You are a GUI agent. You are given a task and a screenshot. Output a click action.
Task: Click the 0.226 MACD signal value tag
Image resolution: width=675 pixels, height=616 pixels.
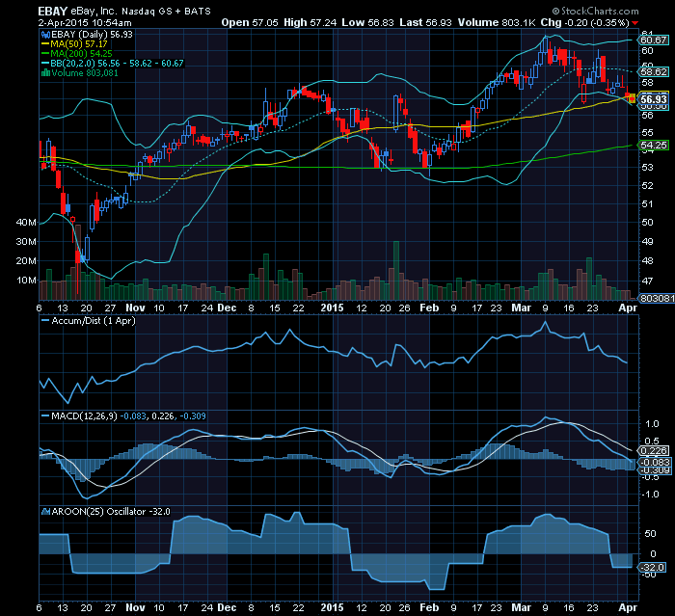(x=654, y=451)
